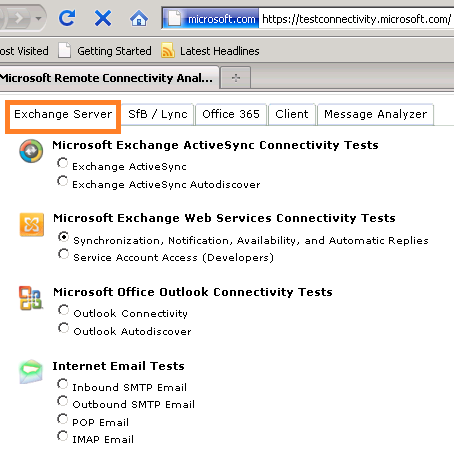Click the Stop loading X icon
This screenshot has width=454, height=475.
pyautogui.click(x=103, y=18)
